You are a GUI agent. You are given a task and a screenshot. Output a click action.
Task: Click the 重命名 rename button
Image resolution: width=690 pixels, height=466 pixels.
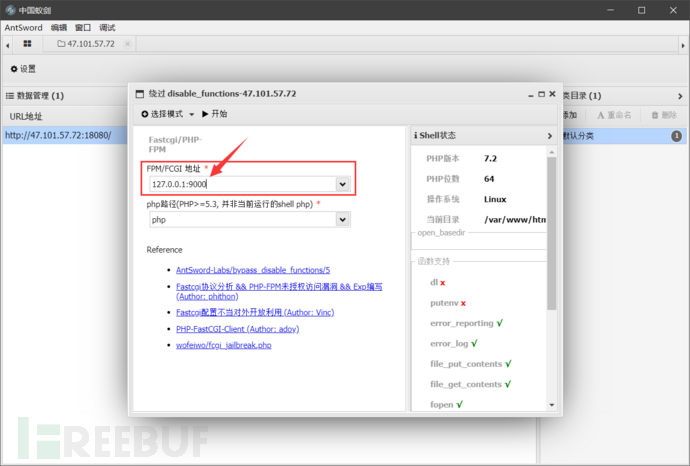point(614,115)
